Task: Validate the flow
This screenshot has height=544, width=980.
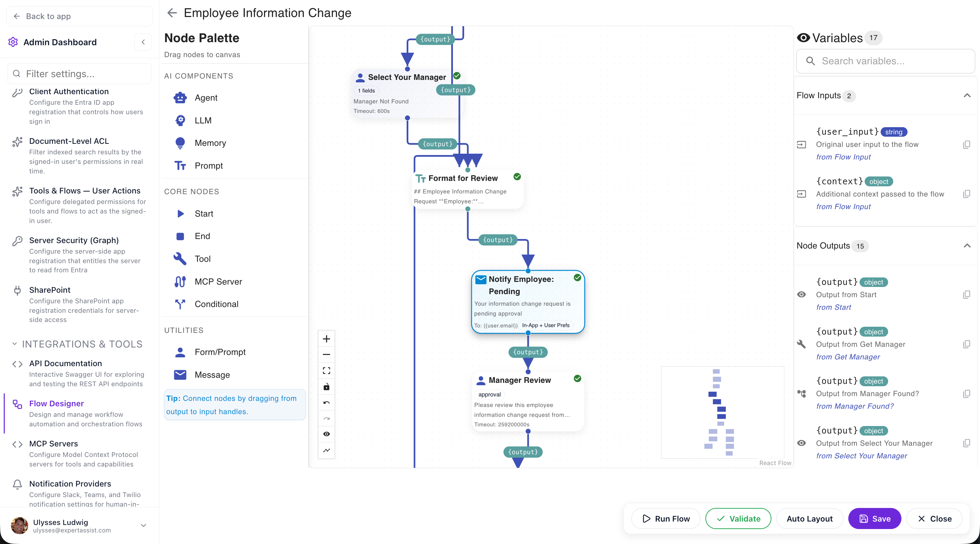Action: click(738, 519)
